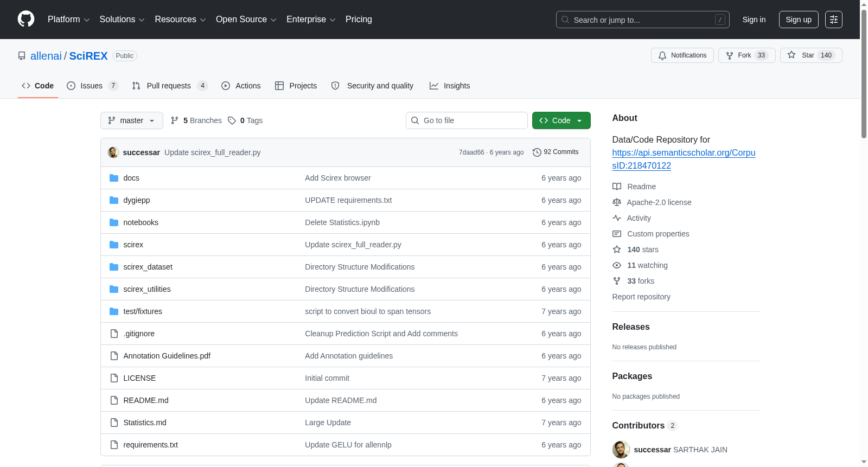Image resolution: width=868 pixels, height=467 pixels.
Task: Click the Sign up button
Action: 799,20
